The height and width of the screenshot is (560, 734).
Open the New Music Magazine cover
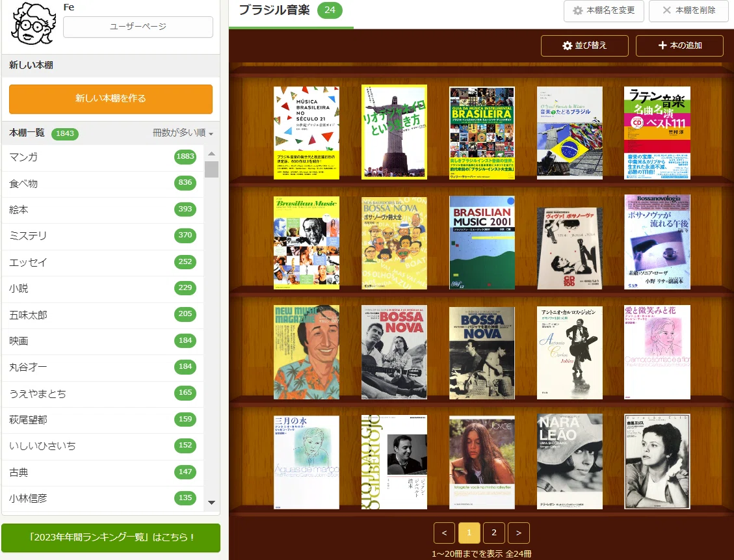[307, 352]
